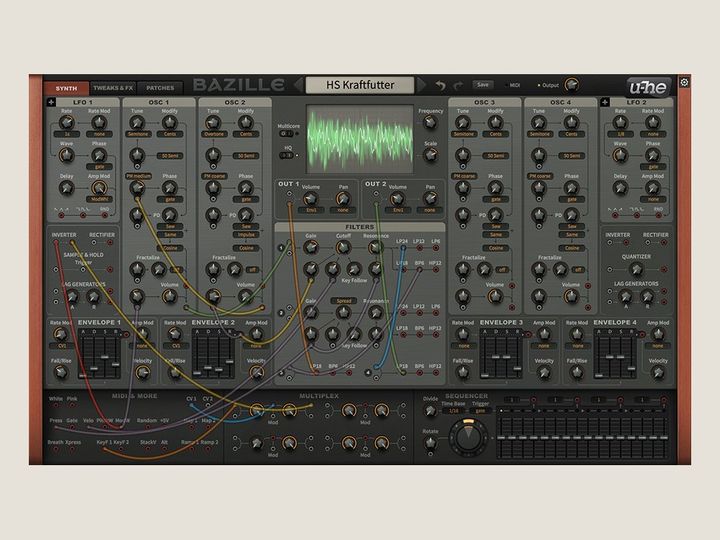The image size is (720, 540).
Task: Click the OSC 1 Tune knob
Action: [137, 123]
